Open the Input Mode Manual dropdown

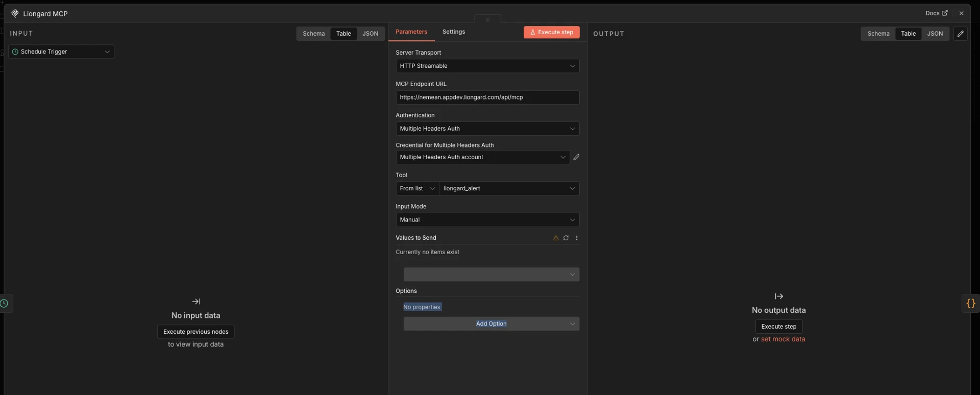tap(487, 220)
